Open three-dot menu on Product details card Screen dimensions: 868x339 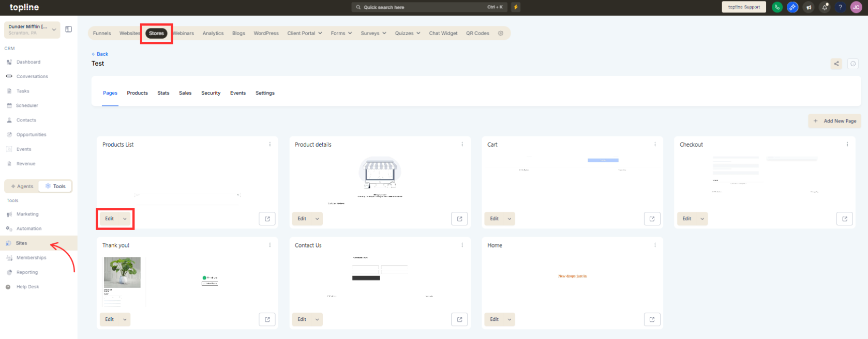point(462,145)
